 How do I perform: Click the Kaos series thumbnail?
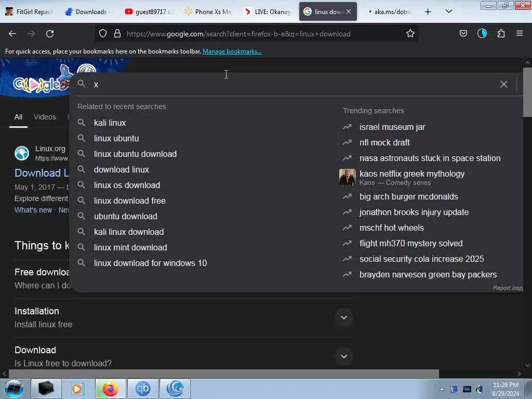348,178
